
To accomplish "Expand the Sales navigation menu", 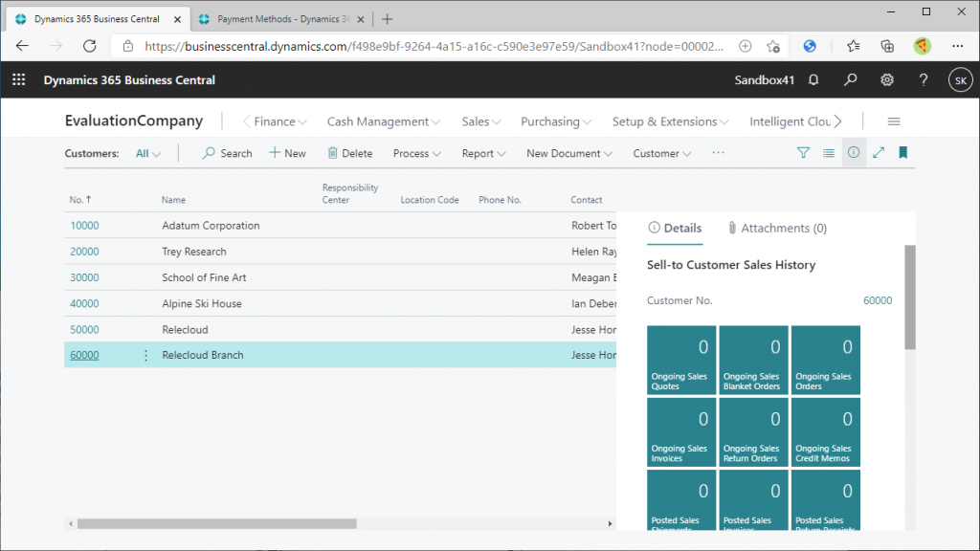I will (481, 121).
